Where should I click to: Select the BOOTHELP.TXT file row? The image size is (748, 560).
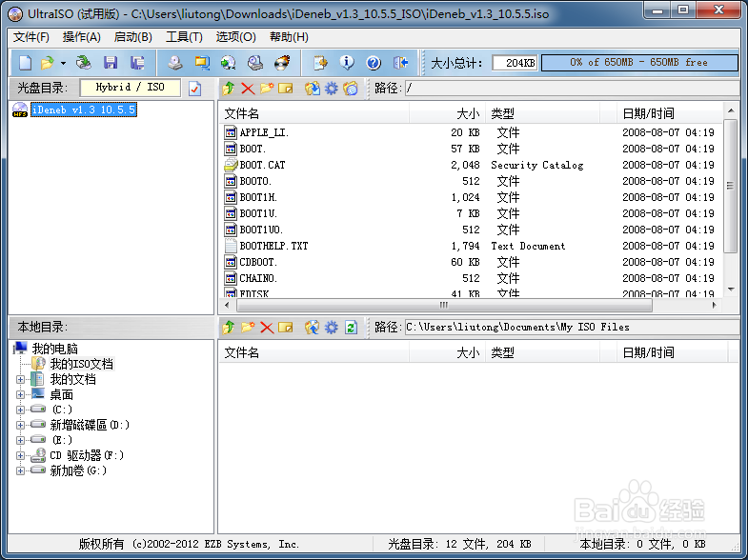coord(470,246)
